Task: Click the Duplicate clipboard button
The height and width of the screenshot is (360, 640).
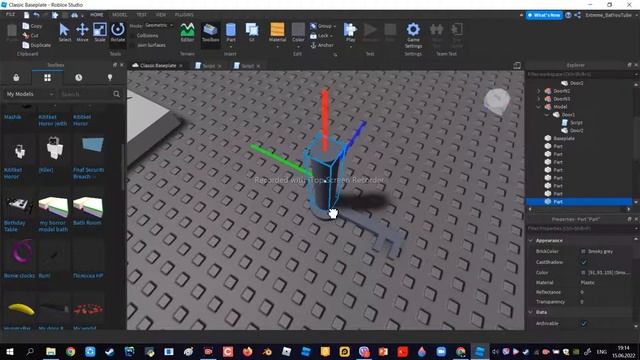Action: 37,45
